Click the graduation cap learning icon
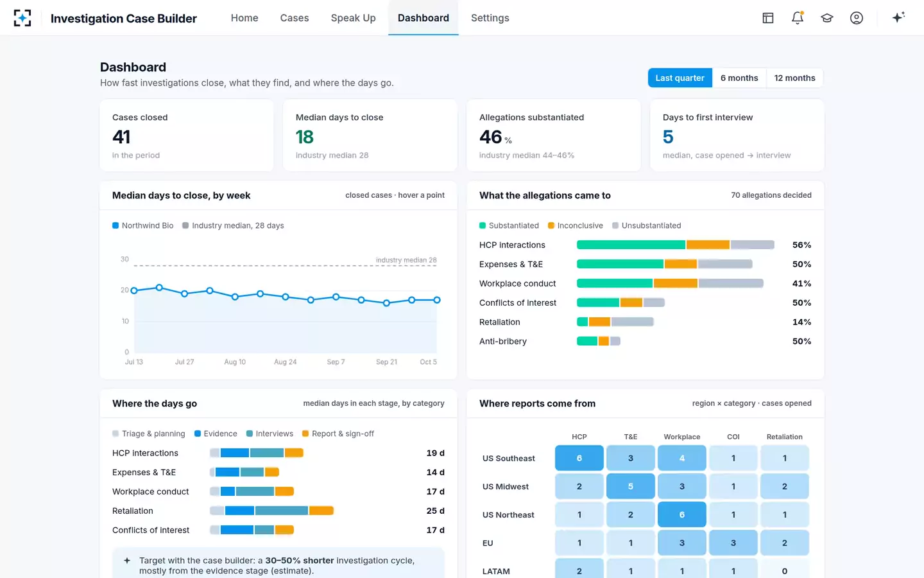 point(827,18)
